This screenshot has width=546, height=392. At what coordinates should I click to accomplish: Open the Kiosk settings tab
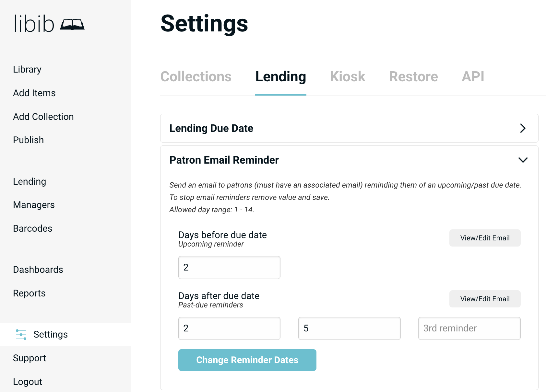[347, 77]
